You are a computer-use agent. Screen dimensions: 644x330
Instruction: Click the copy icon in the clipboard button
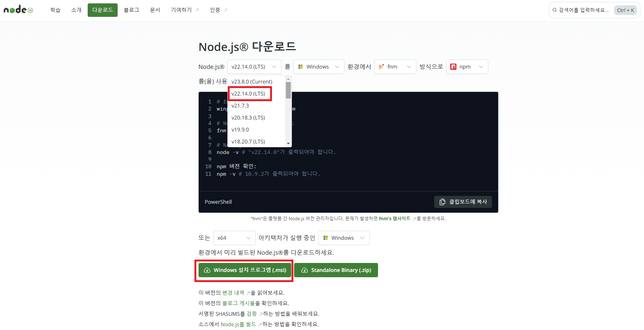click(x=442, y=202)
